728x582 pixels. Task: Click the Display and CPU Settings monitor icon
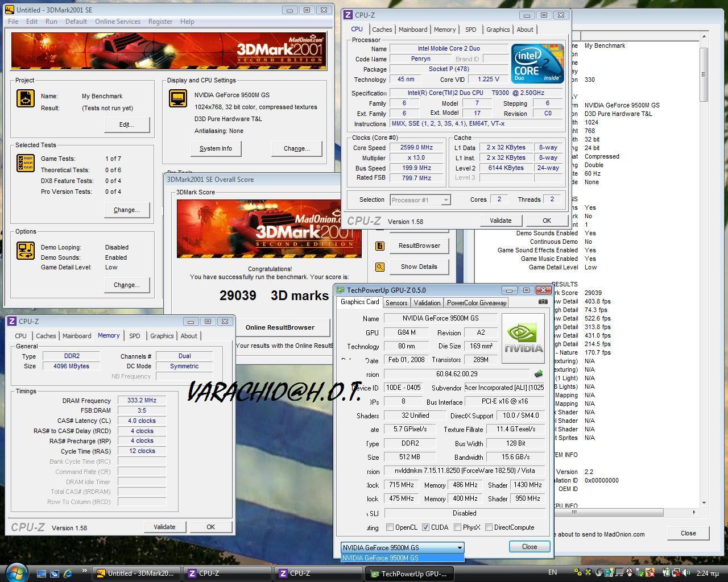tap(178, 98)
